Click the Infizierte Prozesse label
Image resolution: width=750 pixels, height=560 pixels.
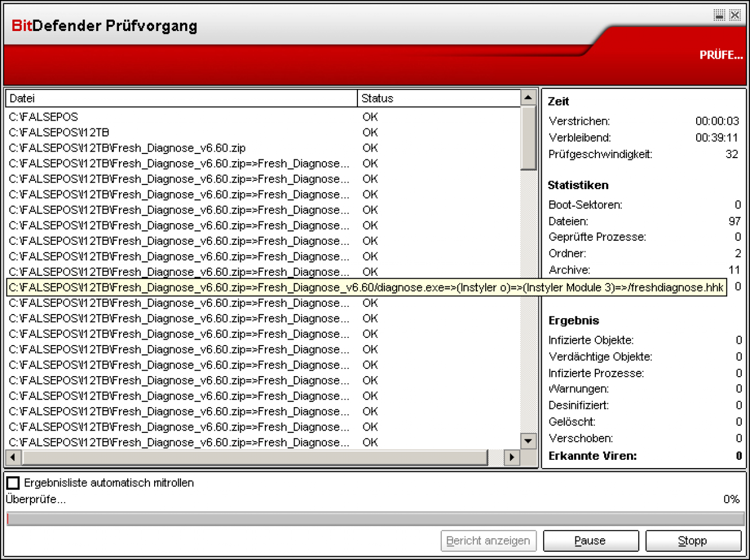(x=596, y=373)
